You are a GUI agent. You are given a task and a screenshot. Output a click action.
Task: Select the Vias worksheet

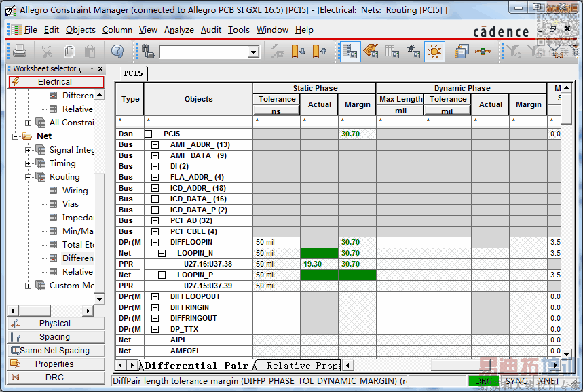(71, 204)
